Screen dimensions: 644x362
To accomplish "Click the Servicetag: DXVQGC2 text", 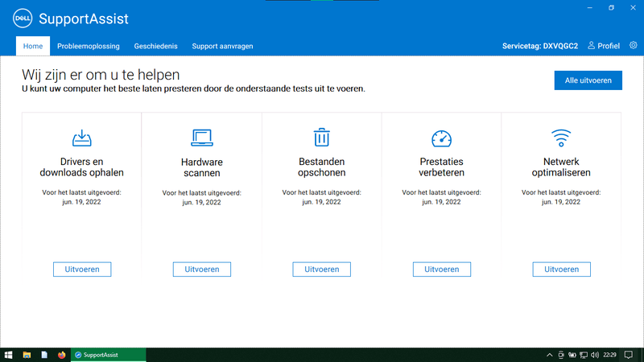I will pos(539,46).
